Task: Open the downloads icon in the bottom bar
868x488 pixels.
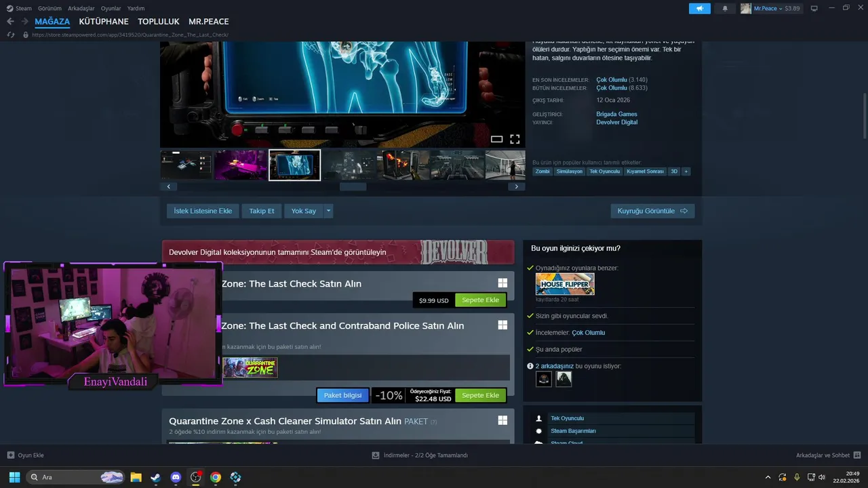Action: [x=376, y=455]
